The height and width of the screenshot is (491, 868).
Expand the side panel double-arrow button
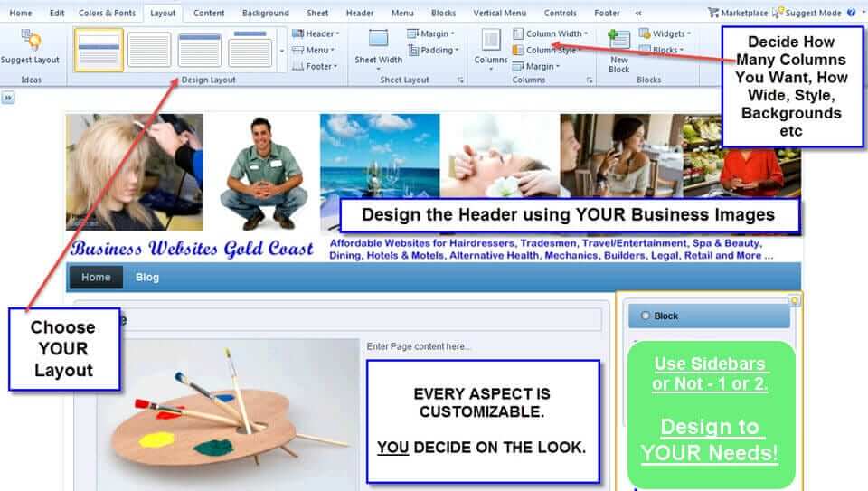pyautogui.click(x=8, y=97)
